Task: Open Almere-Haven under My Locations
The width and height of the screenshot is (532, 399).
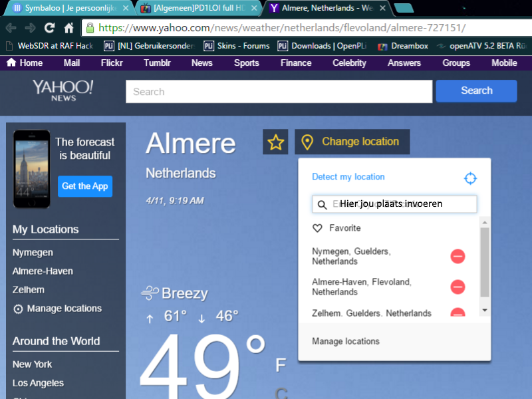Action: click(43, 271)
